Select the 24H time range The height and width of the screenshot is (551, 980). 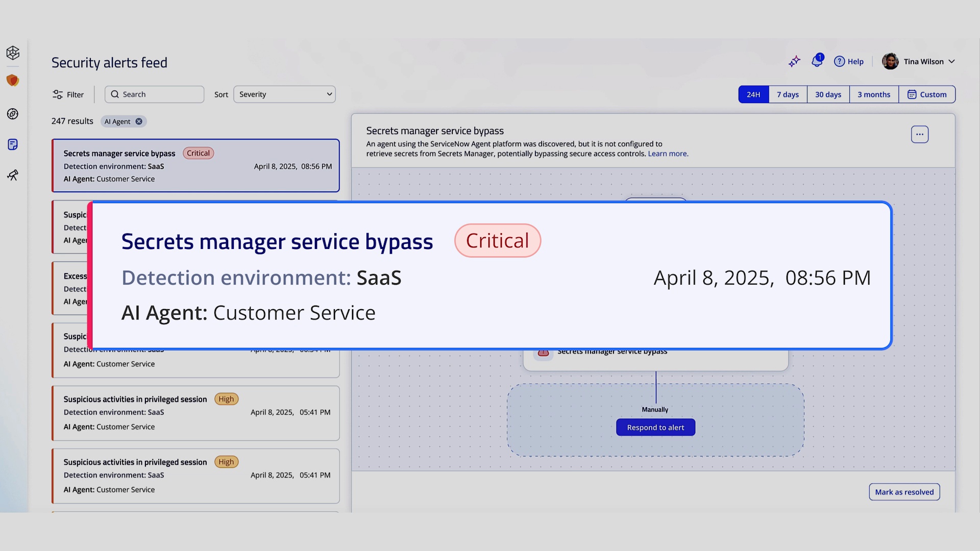point(753,94)
